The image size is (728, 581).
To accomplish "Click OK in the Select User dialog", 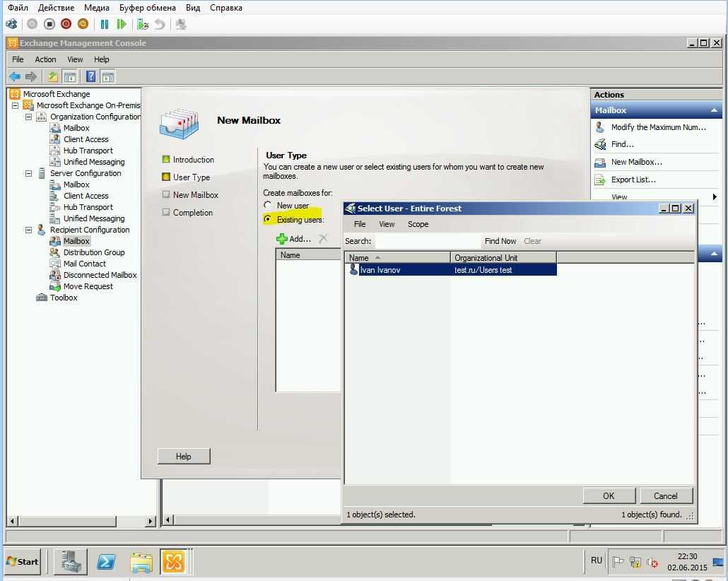I will 609,495.
